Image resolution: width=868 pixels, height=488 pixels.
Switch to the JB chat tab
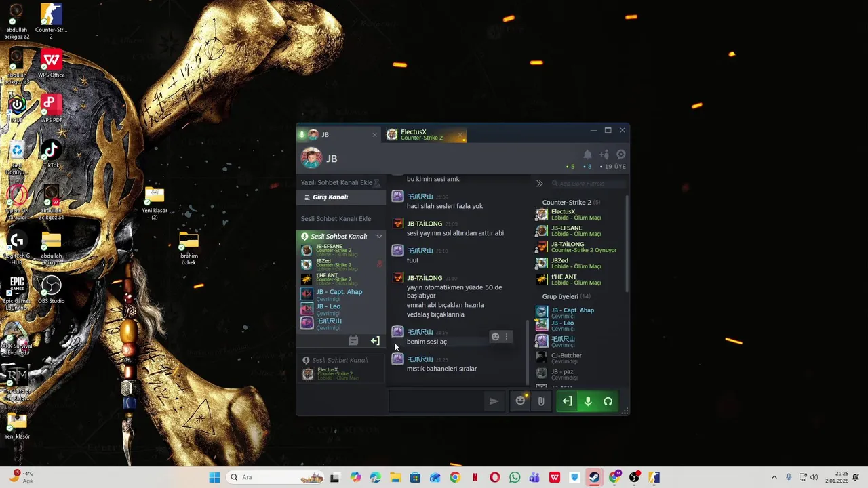(x=338, y=135)
